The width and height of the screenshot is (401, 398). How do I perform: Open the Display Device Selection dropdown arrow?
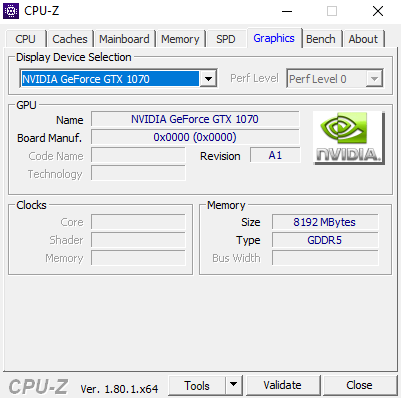(208, 79)
